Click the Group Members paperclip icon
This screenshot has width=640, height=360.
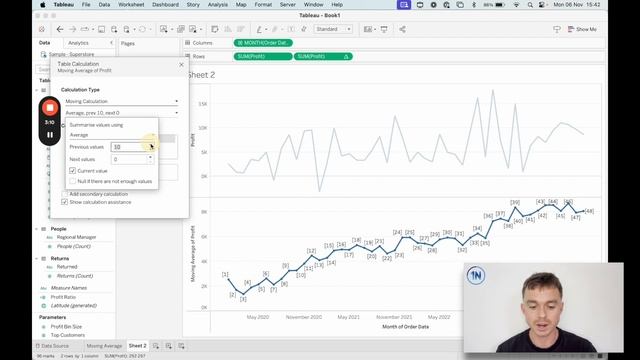(x=275, y=29)
